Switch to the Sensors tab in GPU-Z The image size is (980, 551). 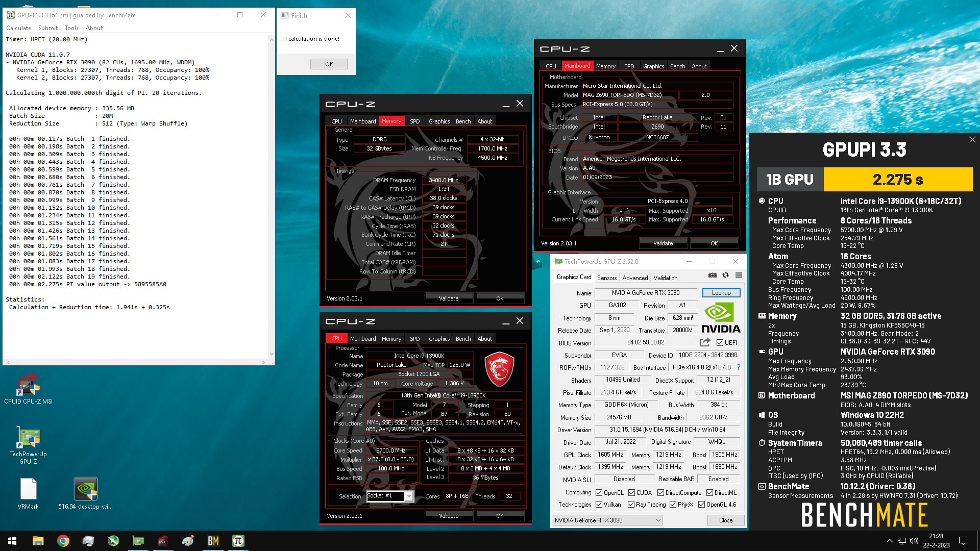(607, 278)
